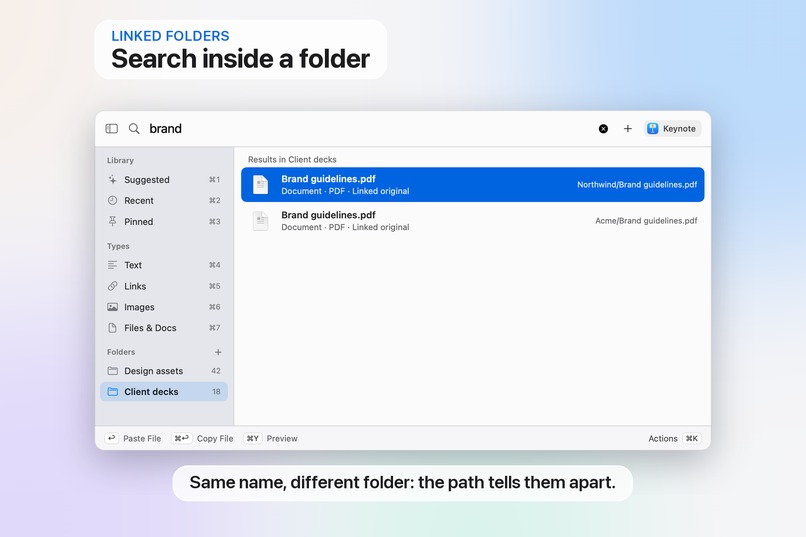Filter by Text type
Image resolution: width=806 pixels, height=537 pixels.
point(164,265)
